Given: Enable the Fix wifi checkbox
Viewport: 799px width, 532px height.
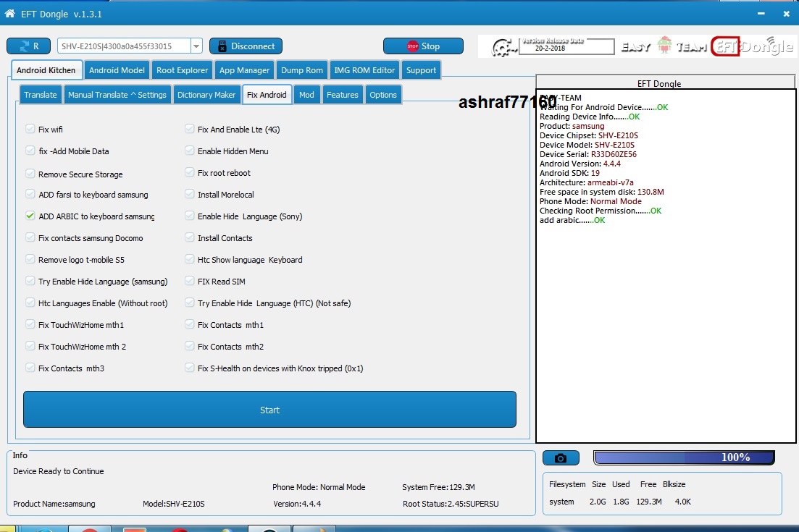Looking at the screenshot, I should pyautogui.click(x=30, y=130).
